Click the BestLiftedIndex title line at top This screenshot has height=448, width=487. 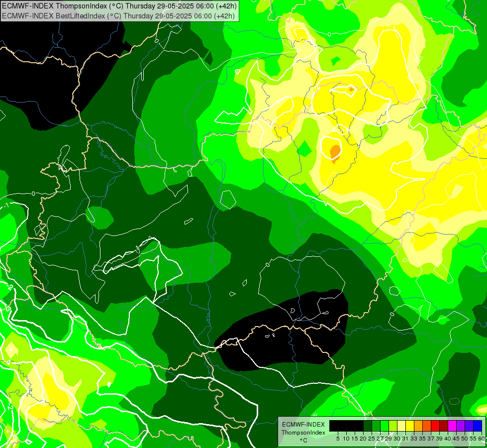click(x=118, y=15)
